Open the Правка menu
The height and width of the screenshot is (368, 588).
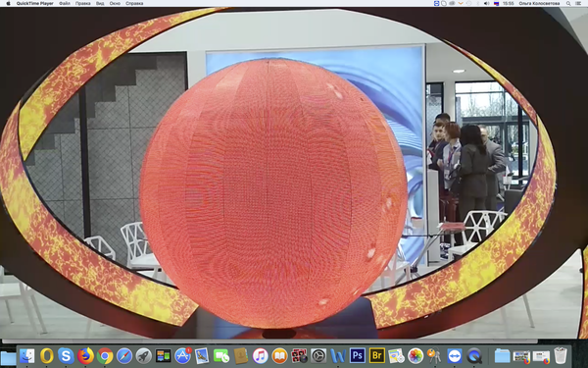click(x=83, y=3)
